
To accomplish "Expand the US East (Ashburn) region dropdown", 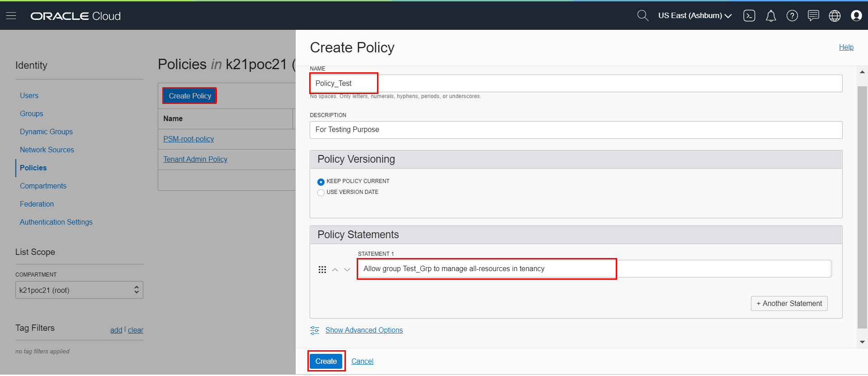I will pyautogui.click(x=695, y=16).
